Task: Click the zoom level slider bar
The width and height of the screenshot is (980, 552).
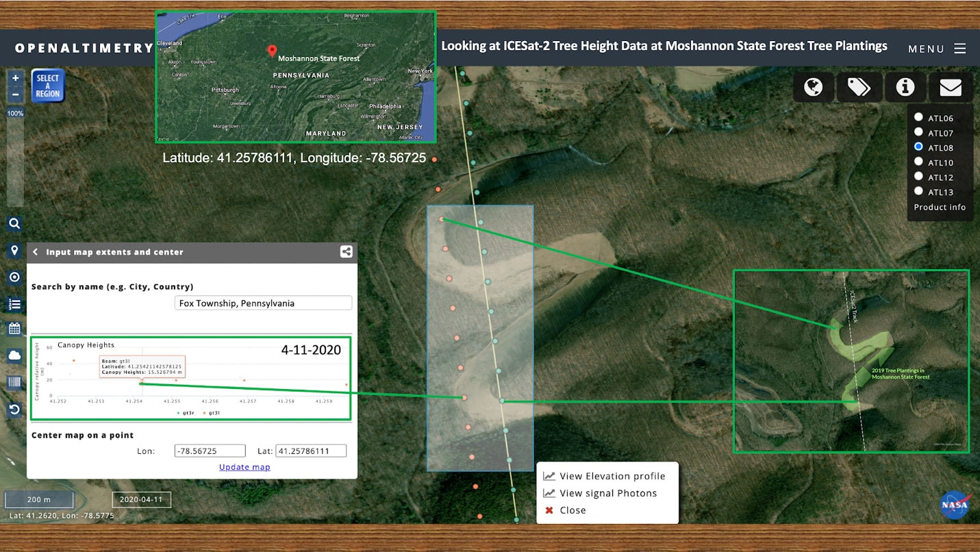Action: pyautogui.click(x=15, y=161)
